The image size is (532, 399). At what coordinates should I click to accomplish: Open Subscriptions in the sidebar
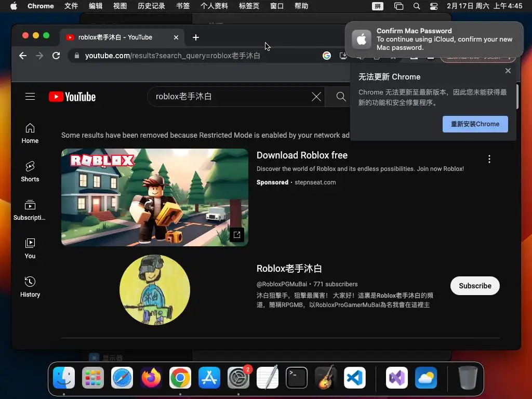(x=30, y=210)
